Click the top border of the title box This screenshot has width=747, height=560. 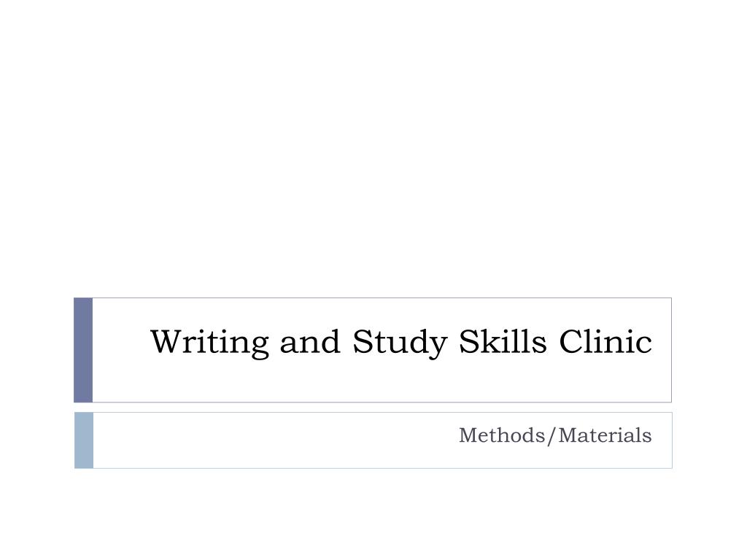[382, 298]
